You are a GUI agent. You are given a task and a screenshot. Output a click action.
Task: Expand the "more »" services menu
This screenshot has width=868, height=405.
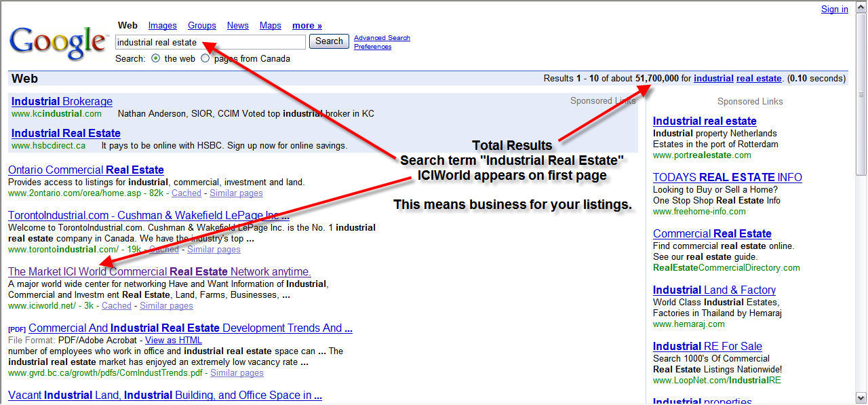coord(307,26)
